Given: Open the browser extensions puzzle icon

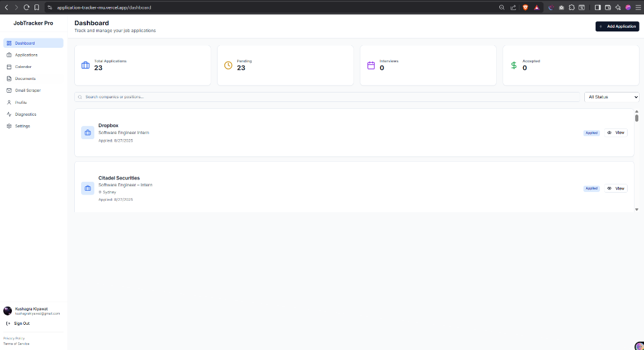Looking at the screenshot, I should pos(572,8).
